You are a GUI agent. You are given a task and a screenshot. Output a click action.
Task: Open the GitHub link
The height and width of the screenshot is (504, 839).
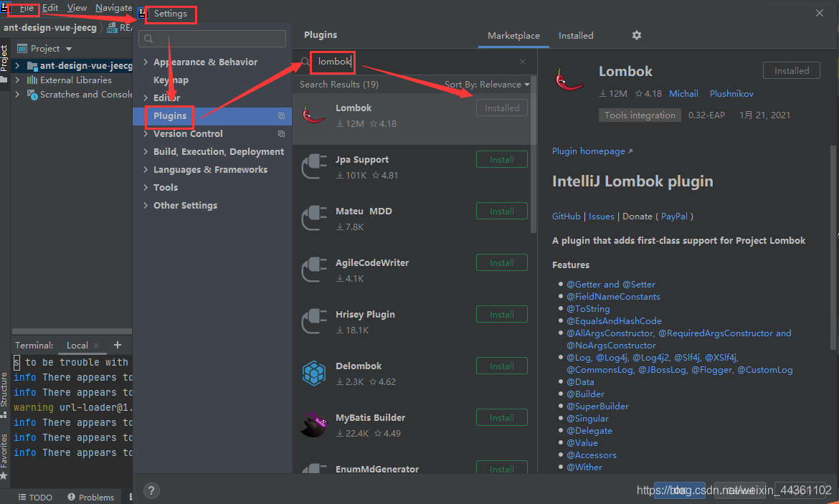click(x=566, y=217)
